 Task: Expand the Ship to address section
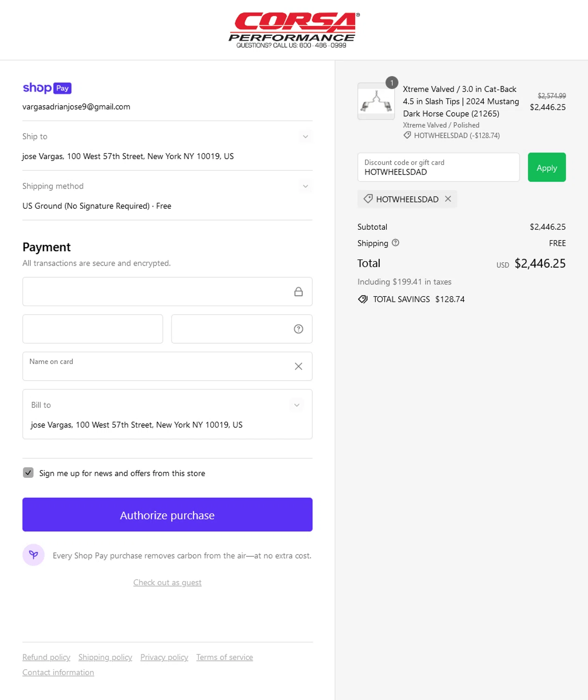click(305, 137)
